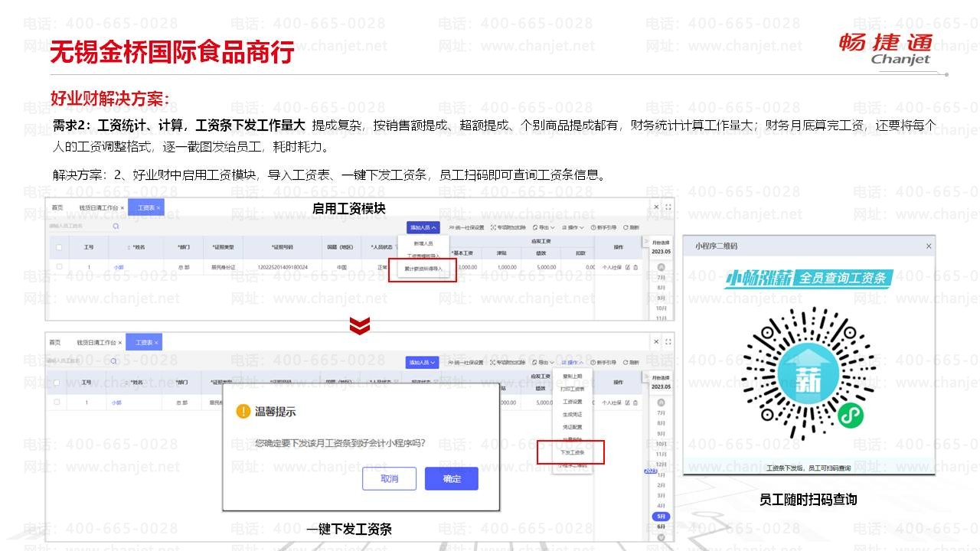
Task: Collapse month panel arrow in upper screenshot
Action: pyautogui.click(x=645, y=241)
